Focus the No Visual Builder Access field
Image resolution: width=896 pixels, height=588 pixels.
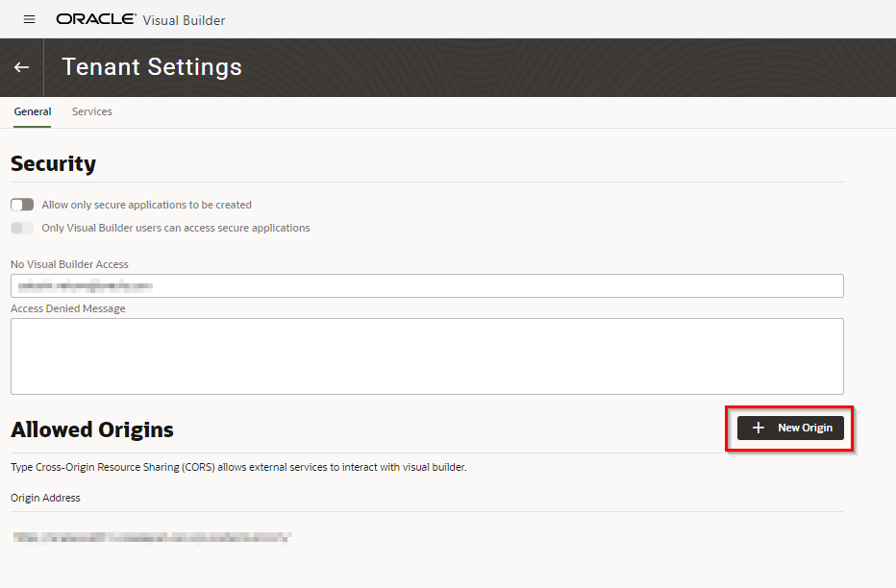point(427,285)
